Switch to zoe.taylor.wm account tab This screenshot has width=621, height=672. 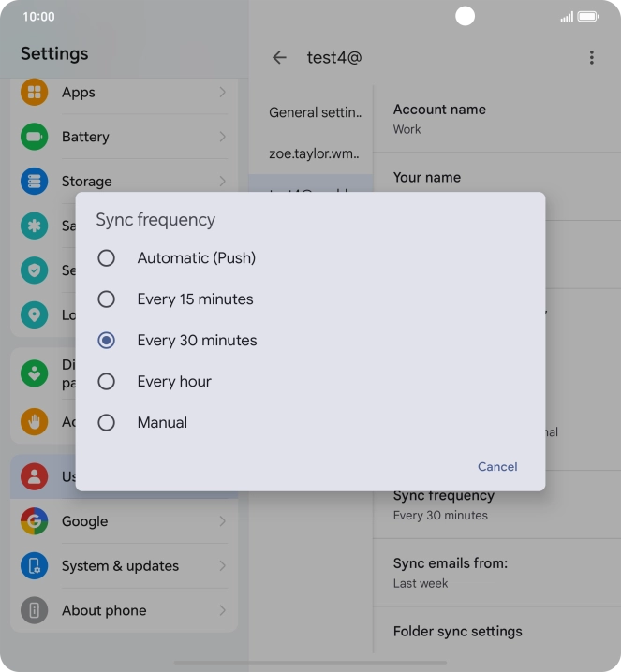click(311, 153)
